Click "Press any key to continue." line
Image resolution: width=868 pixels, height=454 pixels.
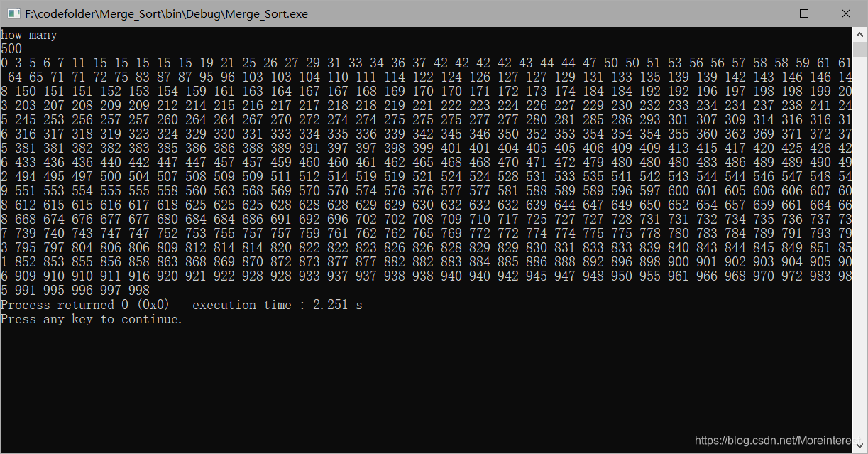tap(92, 319)
